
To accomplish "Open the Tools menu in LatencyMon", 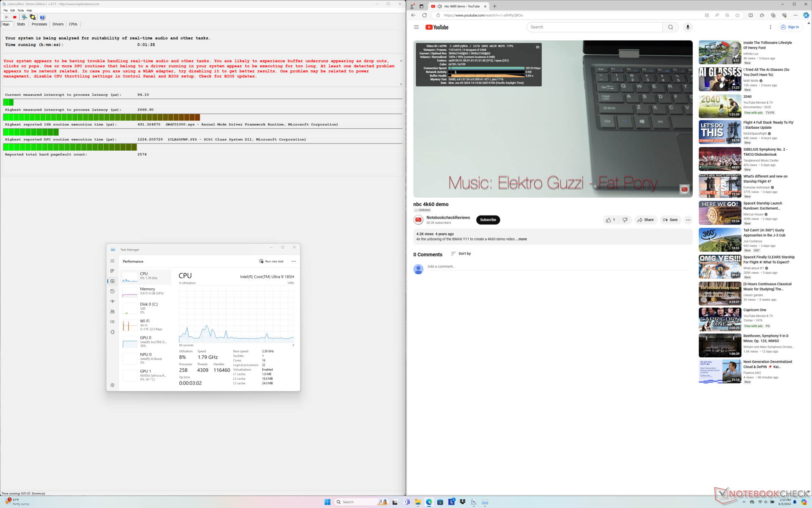I will [x=20, y=11].
